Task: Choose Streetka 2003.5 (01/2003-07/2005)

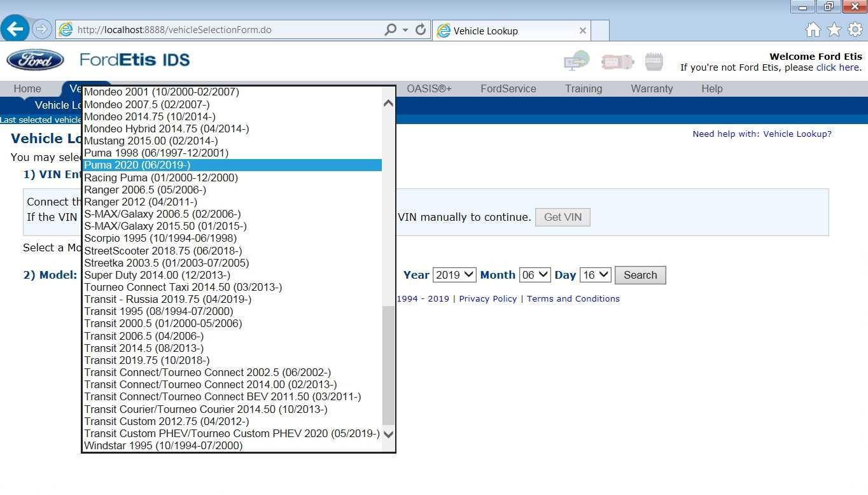Action: (x=233, y=263)
